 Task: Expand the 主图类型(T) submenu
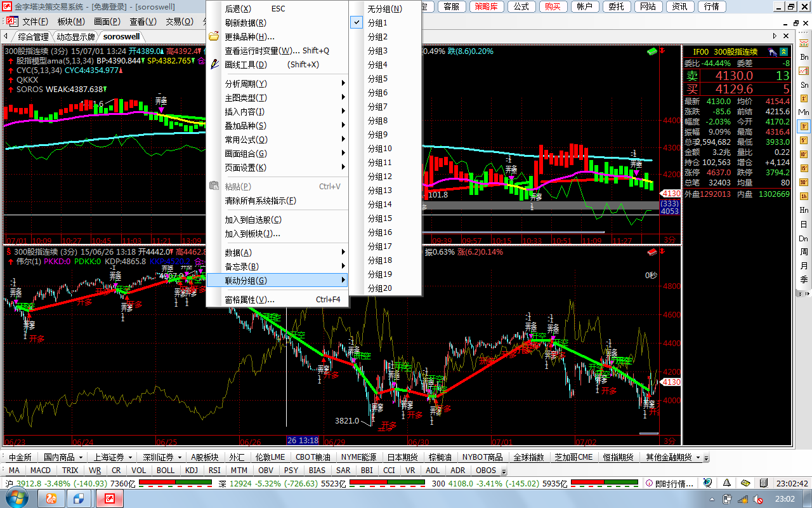(x=277, y=98)
